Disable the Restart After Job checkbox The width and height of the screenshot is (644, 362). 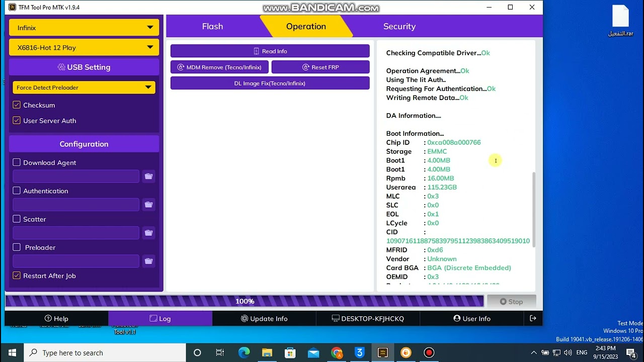(x=17, y=276)
